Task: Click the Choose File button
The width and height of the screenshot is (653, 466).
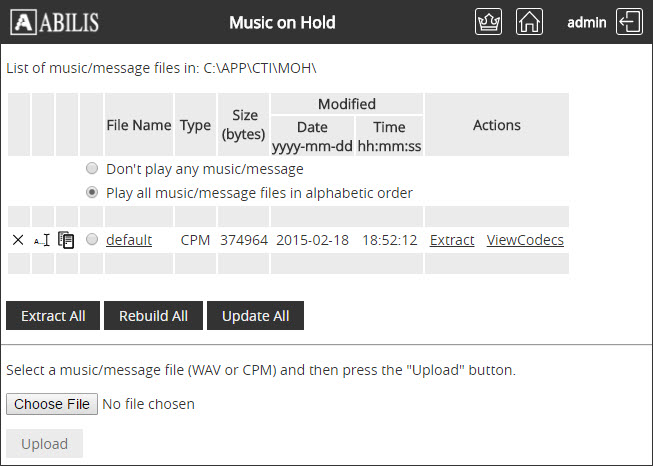Action: coord(52,404)
